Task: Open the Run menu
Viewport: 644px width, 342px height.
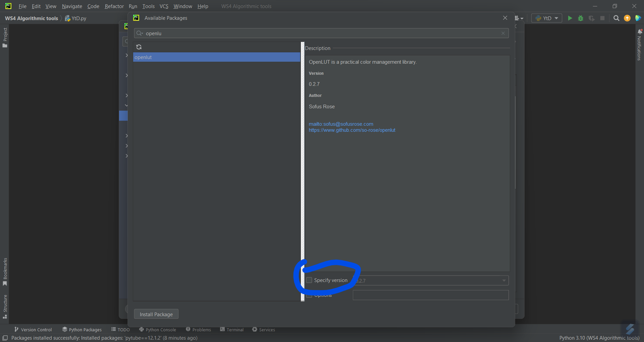Action: click(133, 6)
